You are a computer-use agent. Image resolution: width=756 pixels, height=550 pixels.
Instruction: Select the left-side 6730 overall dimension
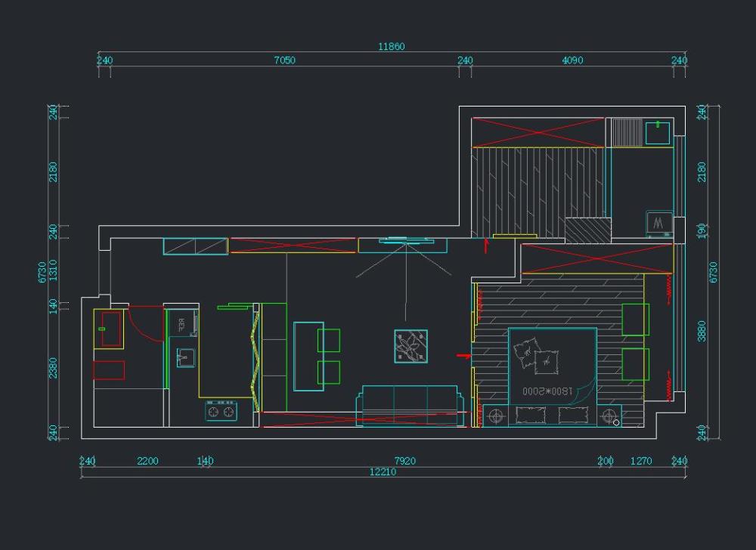click(x=43, y=272)
